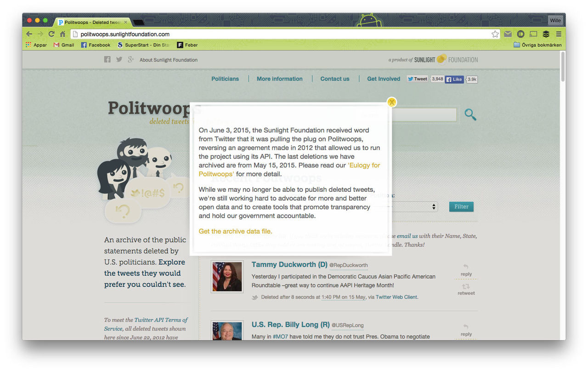Click the Tweet share button
The width and height of the screenshot is (588, 372).
click(x=417, y=79)
